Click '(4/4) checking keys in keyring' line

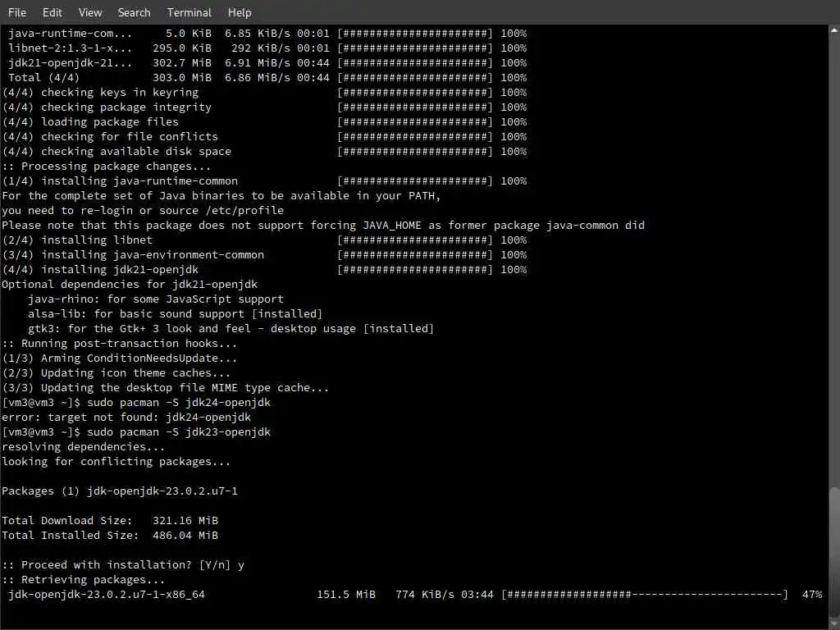(x=265, y=92)
